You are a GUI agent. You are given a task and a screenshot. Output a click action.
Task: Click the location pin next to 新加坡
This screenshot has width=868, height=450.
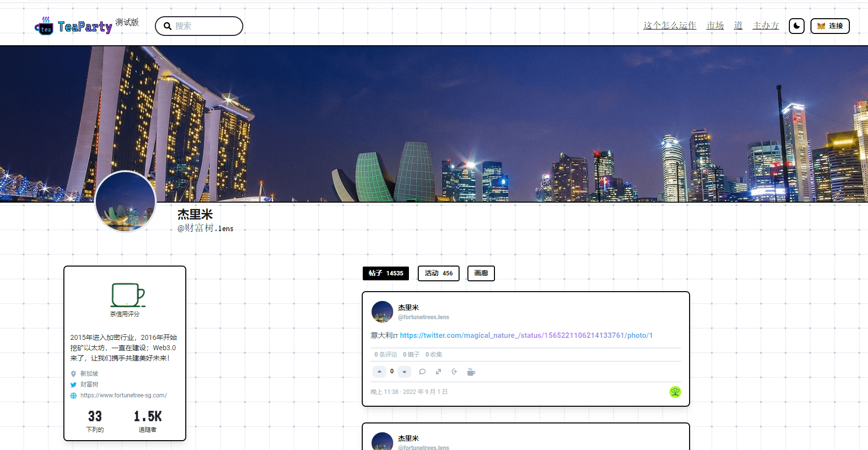73,373
